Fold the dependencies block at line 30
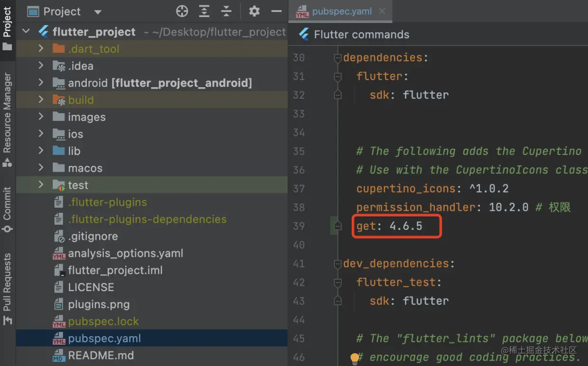 click(x=338, y=58)
